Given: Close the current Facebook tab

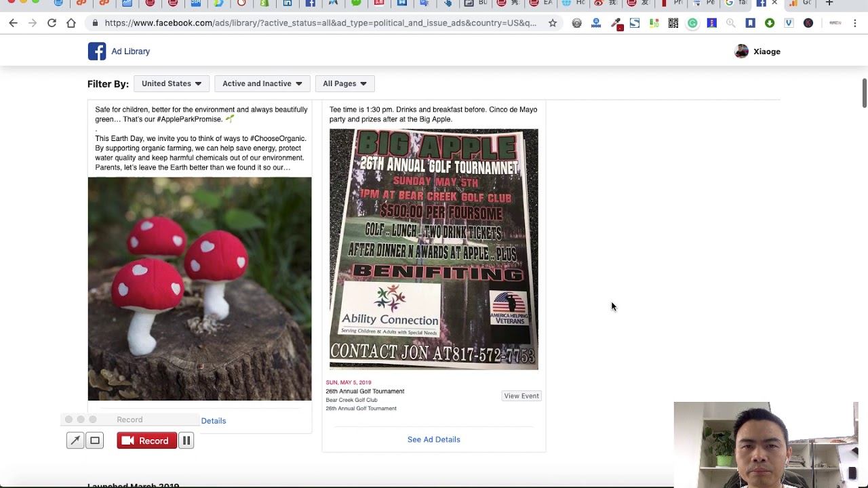Looking at the screenshot, I should [774, 3].
